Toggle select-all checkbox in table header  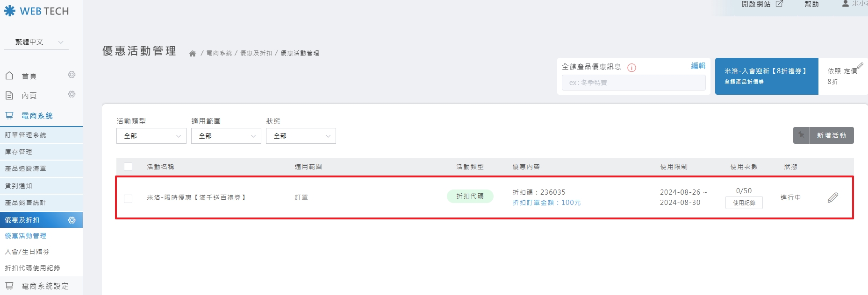(x=128, y=167)
